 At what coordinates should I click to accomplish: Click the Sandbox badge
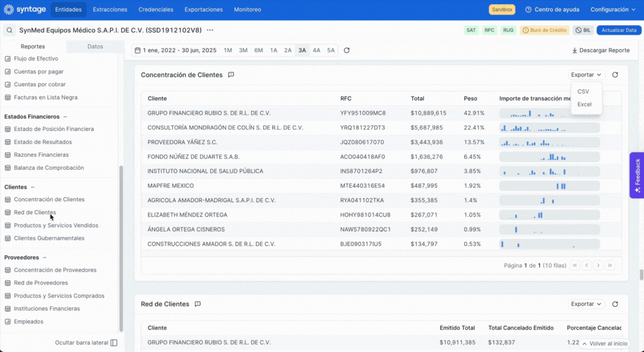coord(502,10)
